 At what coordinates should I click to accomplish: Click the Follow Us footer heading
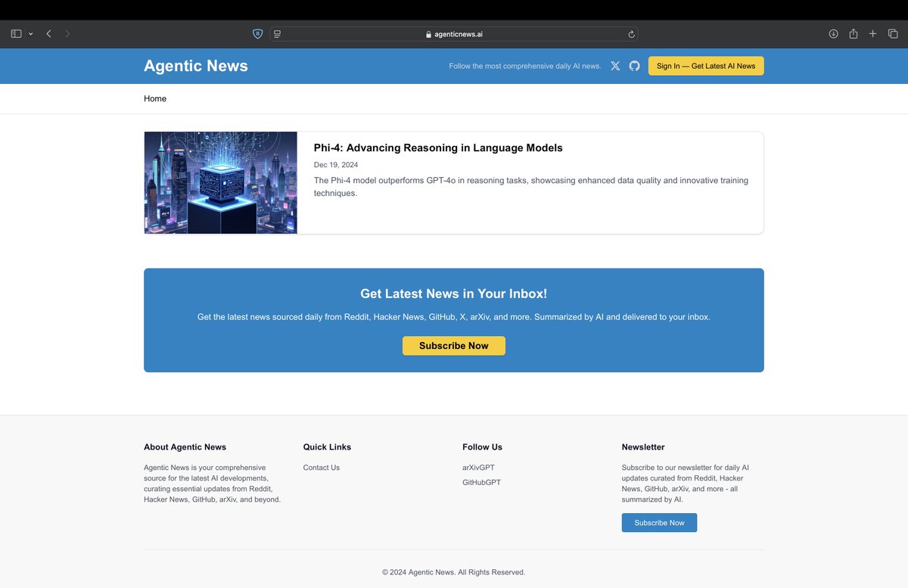click(x=483, y=447)
